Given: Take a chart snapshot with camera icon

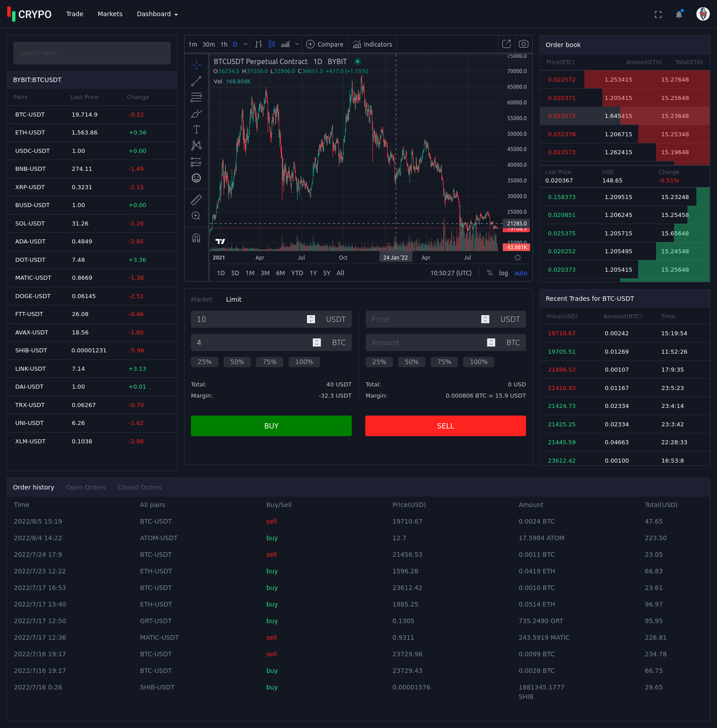Looking at the screenshot, I should coord(523,44).
